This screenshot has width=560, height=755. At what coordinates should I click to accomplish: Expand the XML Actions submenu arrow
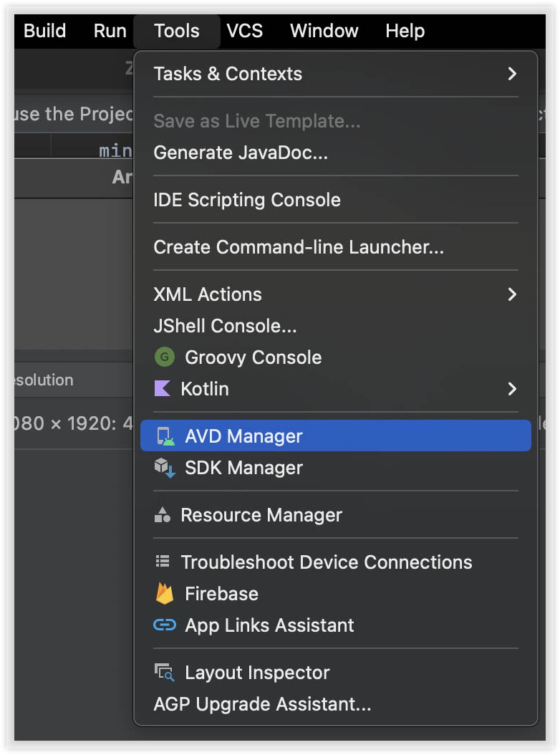click(x=511, y=294)
